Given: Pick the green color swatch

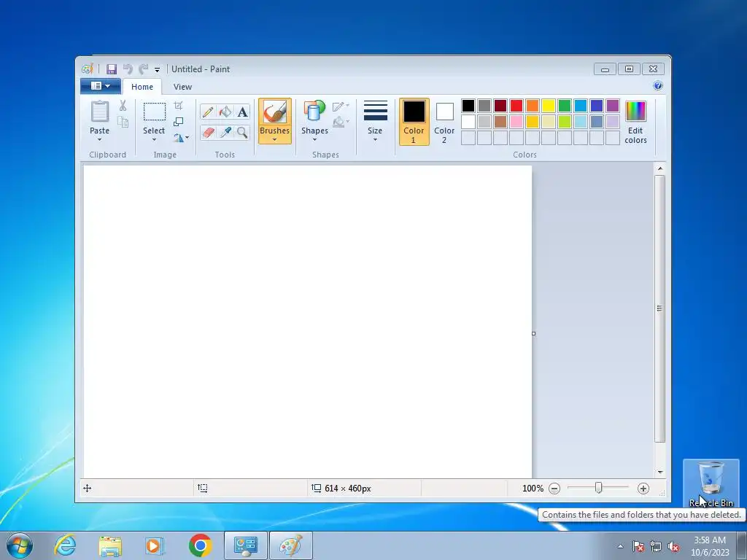Looking at the screenshot, I should click(565, 106).
